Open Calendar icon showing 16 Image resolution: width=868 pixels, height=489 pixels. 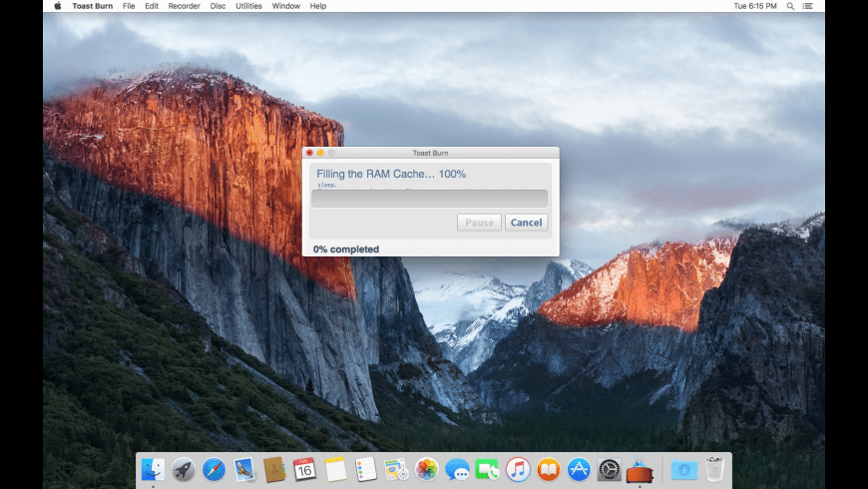(x=304, y=470)
